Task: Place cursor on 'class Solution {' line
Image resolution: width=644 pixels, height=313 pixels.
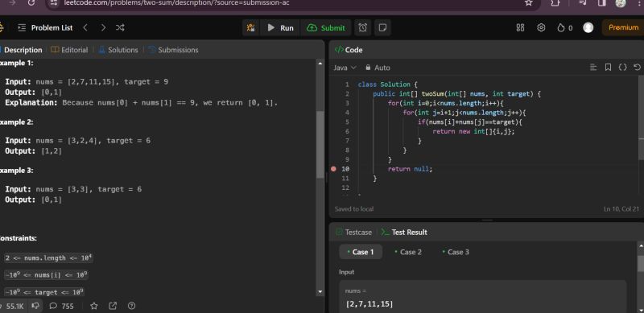Action: tap(387, 84)
